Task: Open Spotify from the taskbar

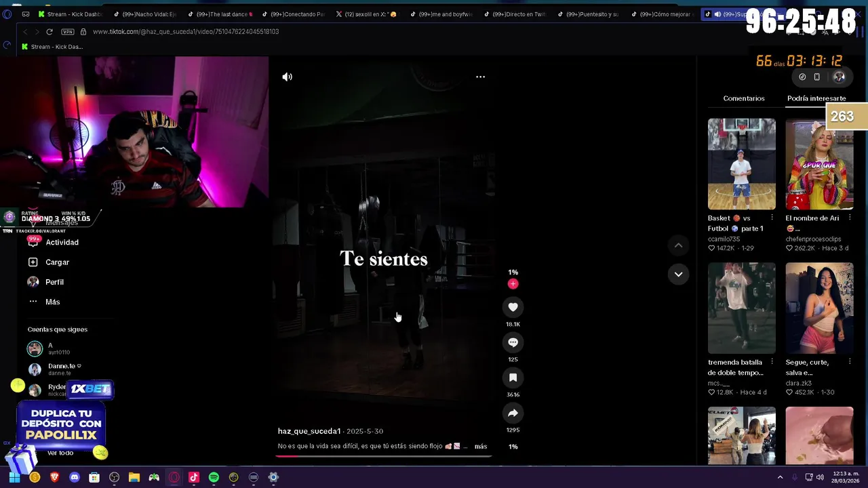Action: 214,478
